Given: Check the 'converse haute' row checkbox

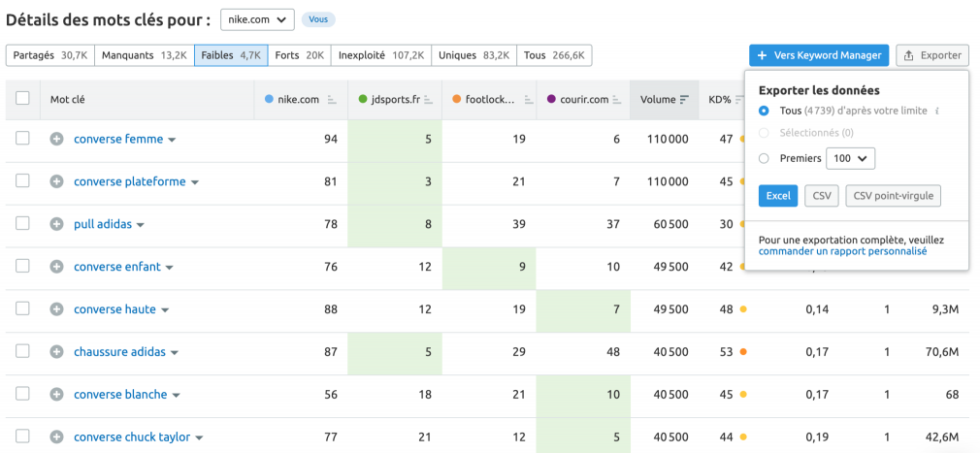Looking at the screenshot, I should 22,308.
